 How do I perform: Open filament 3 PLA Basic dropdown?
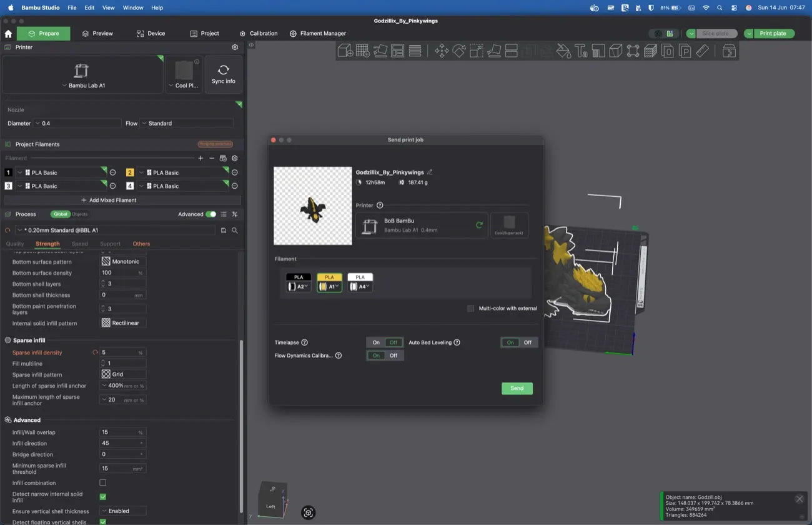61,186
